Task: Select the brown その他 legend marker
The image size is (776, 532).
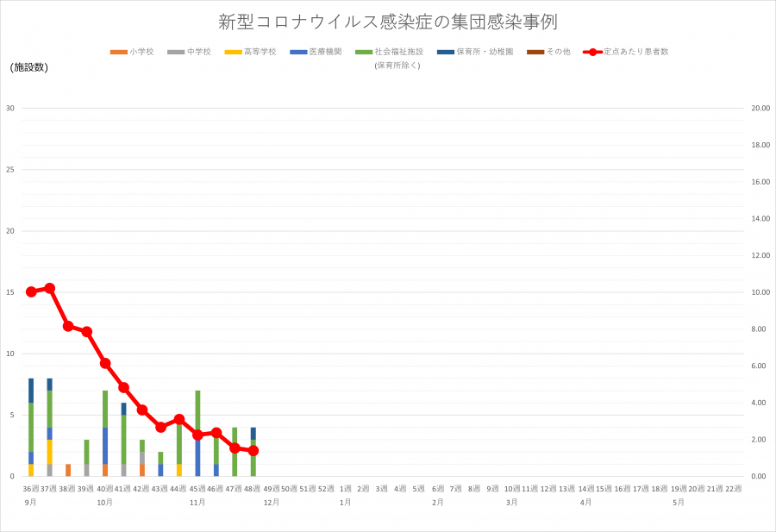Action: coord(536,51)
